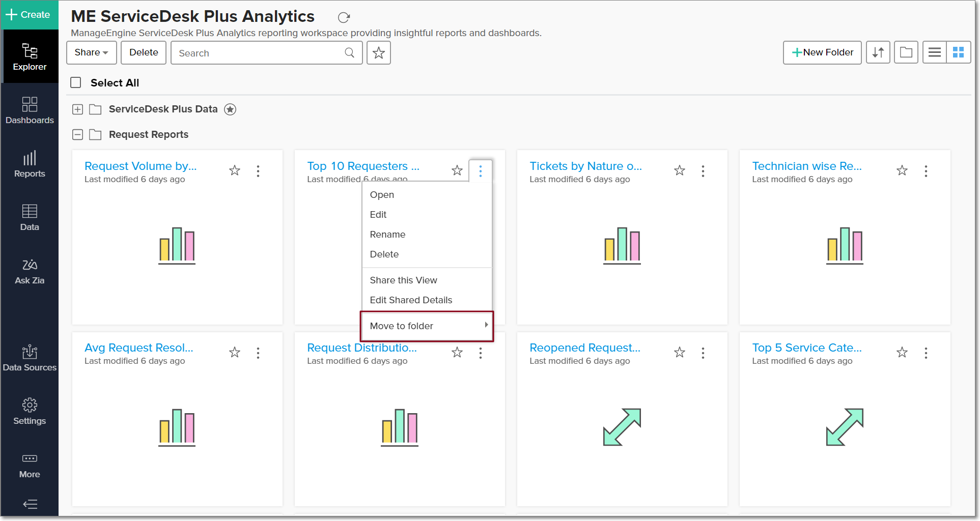The height and width of the screenshot is (521, 980).
Task: Click the sort icon in toolbar
Action: 878,52
